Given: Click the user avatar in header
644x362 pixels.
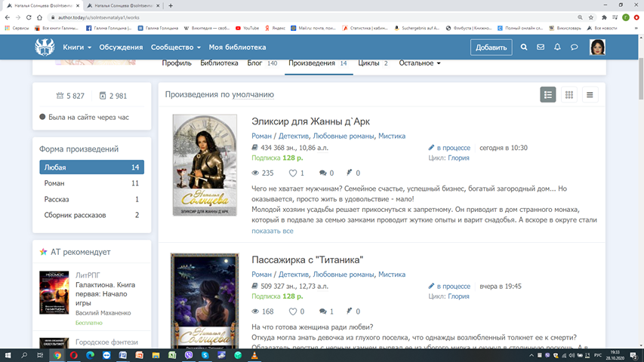Looking at the screenshot, I should (598, 48).
